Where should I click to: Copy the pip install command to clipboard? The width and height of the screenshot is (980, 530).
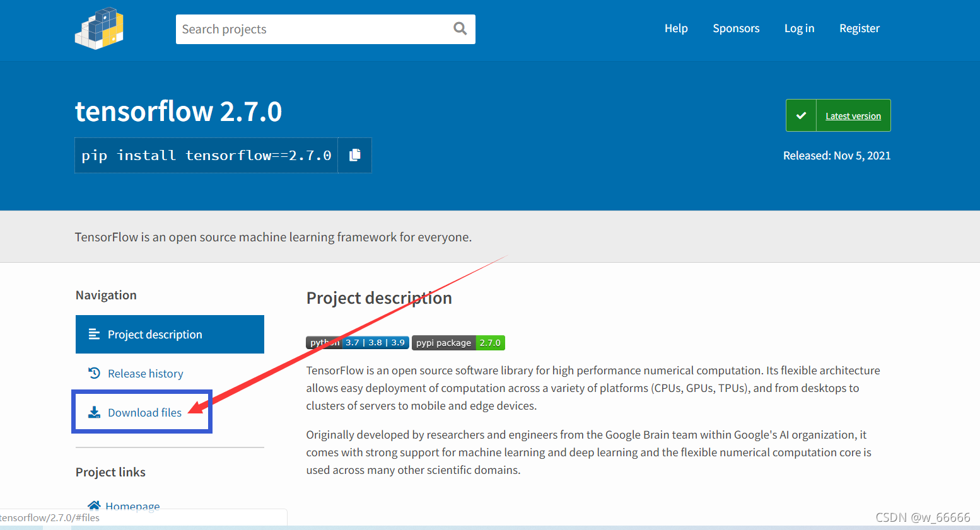(x=355, y=155)
